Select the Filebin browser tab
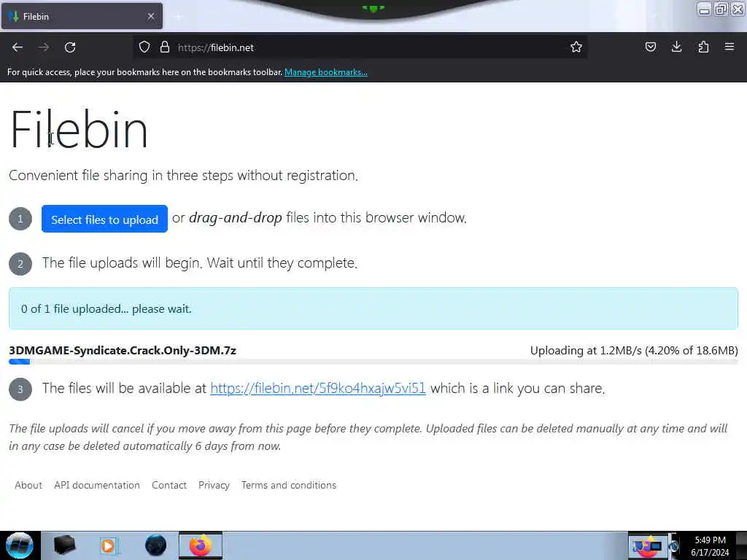 [82, 16]
